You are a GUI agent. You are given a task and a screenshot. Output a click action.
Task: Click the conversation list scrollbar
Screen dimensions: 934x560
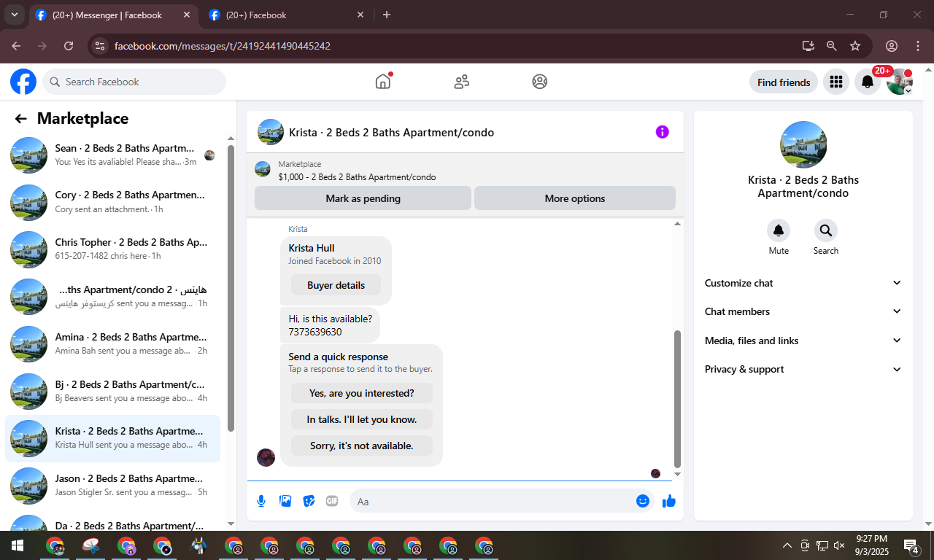(x=231, y=288)
